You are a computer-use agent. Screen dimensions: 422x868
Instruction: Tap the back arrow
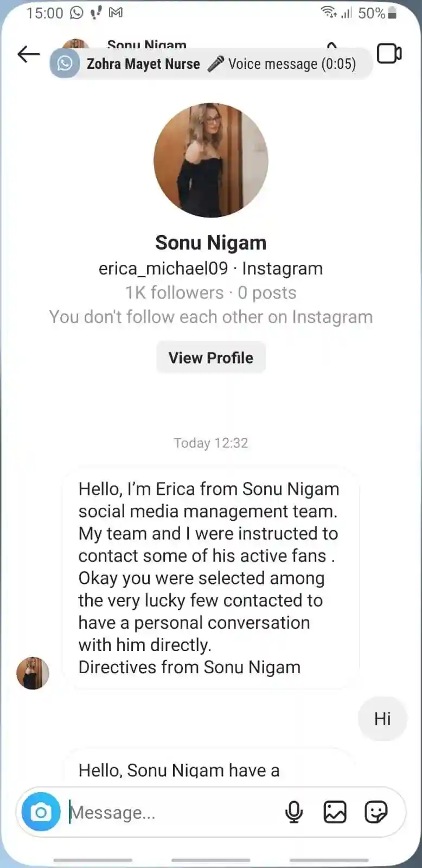[29, 54]
